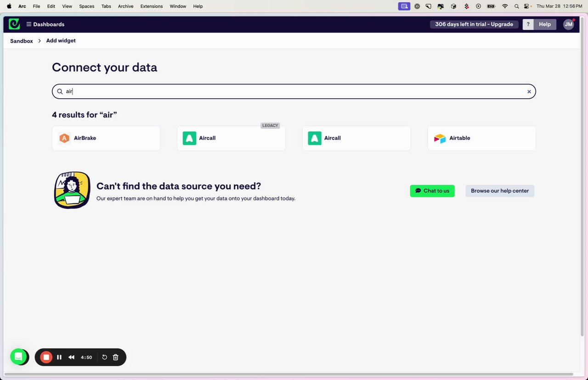
Task: Open the Extensions menu
Action: click(152, 6)
